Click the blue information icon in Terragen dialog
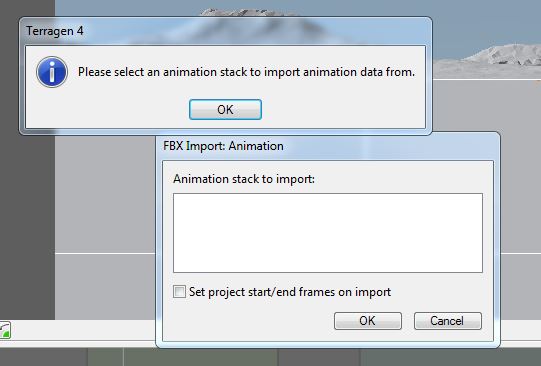This screenshot has height=366, width=541. [x=52, y=72]
